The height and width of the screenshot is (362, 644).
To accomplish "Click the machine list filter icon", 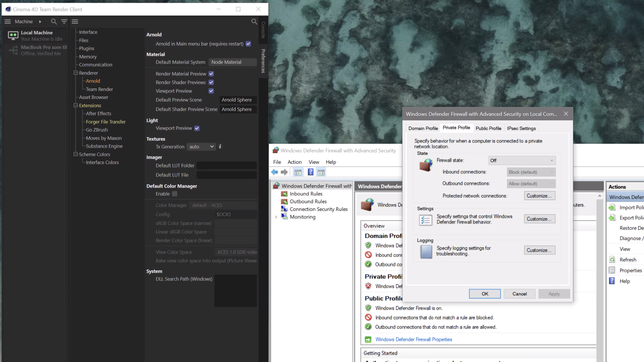I will 64,21.
